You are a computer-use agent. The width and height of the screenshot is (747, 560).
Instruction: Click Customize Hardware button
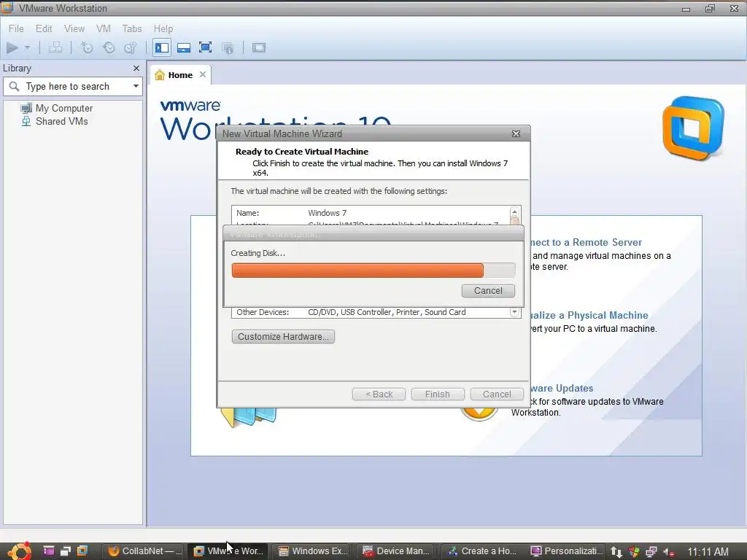coord(283,336)
